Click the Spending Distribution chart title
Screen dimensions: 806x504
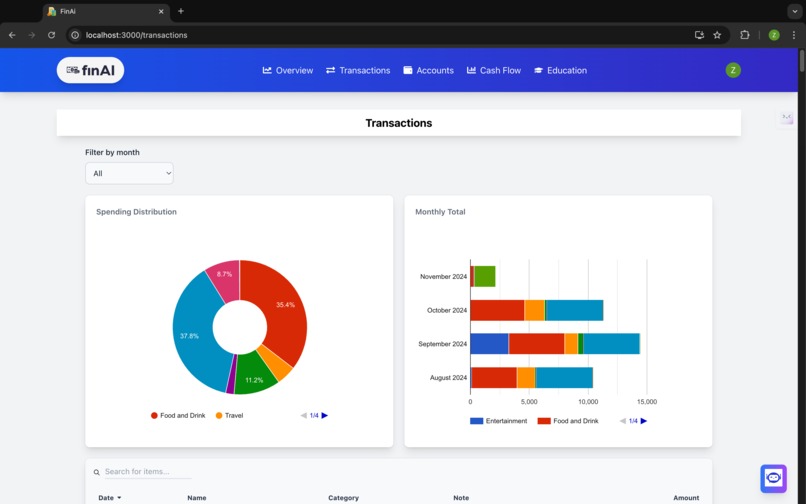(x=136, y=212)
